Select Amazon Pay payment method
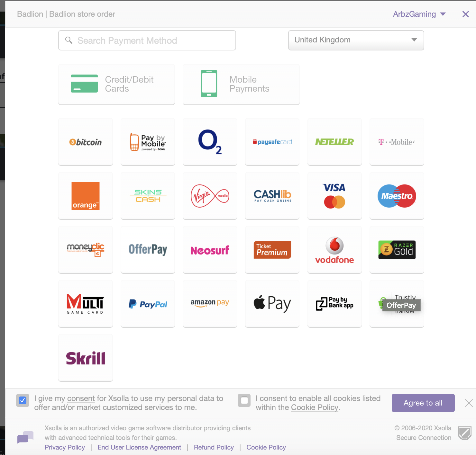Image resolution: width=476 pixels, height=455 pixels. coord(210,304)
